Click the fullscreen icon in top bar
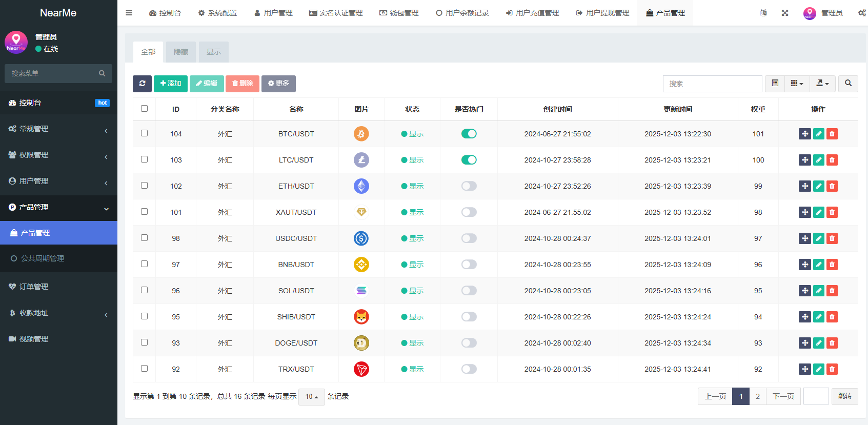Image resolution: width=868 pixels, height=425 pixels. pyautogui.click(x=785, y=13)
